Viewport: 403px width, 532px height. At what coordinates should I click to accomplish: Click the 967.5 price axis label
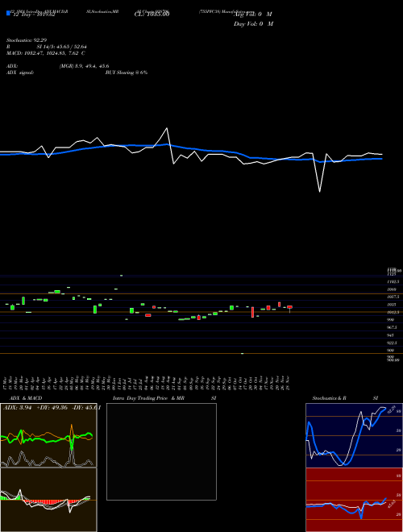392,327
